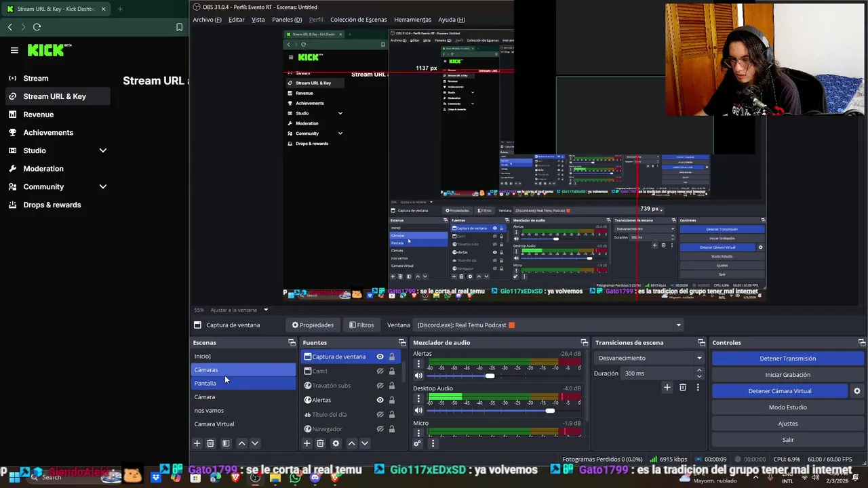Mute the Desktop Audio channel
The height and width of the screenshot is (488, 868).
point(418,410)
